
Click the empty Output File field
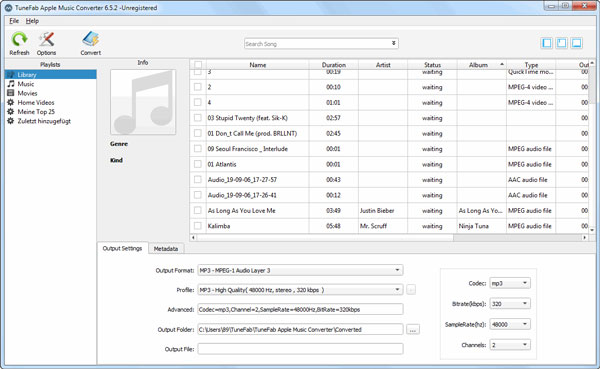(300, 349)
